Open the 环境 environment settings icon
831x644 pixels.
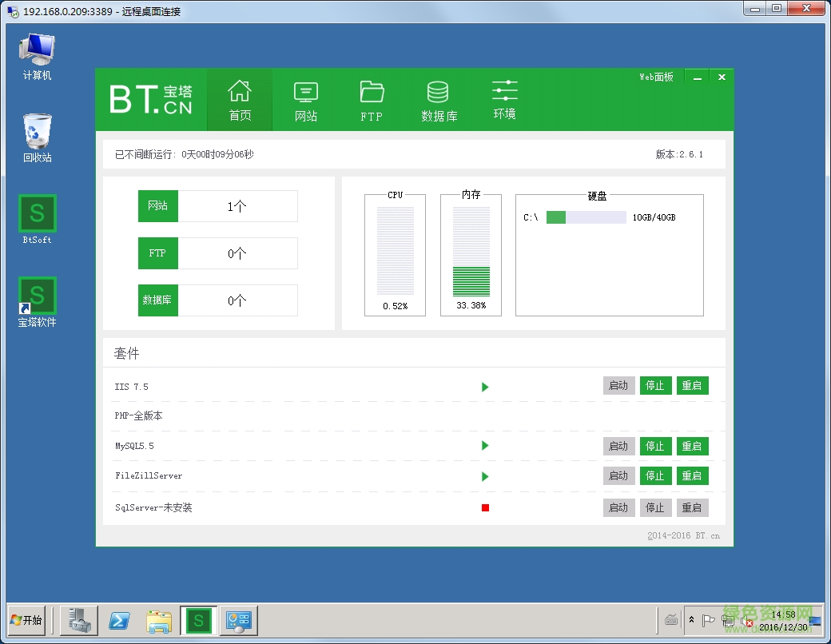pyautogui.click(x=504, y=100)
